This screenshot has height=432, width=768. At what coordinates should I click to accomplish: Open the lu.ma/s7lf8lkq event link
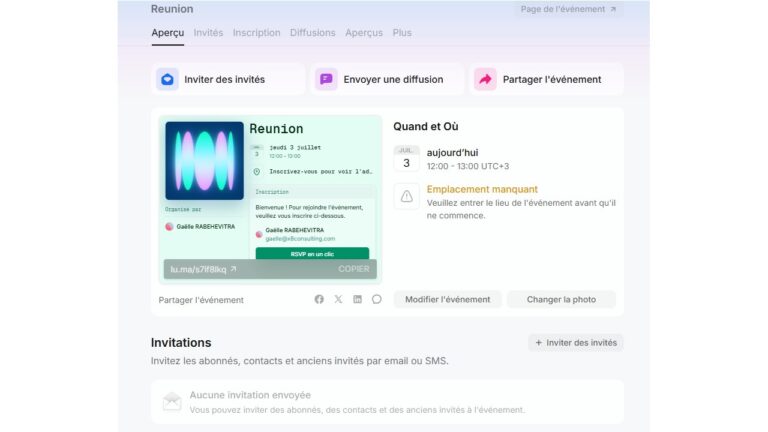pyautogui.click(x=203, y=269)
